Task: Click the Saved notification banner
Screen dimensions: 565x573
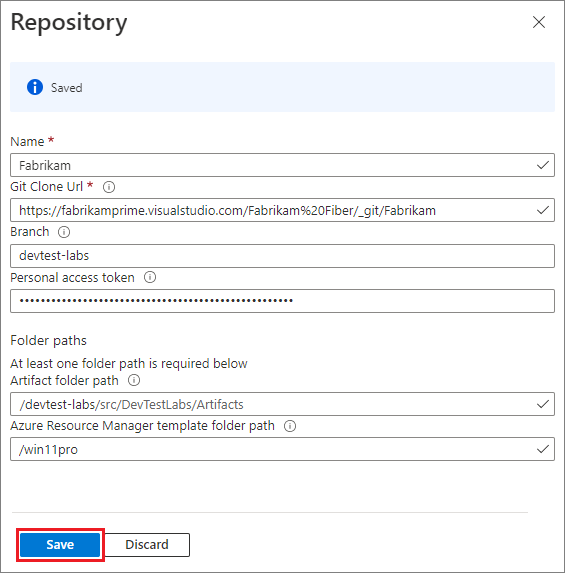Action: click(282, 87)
